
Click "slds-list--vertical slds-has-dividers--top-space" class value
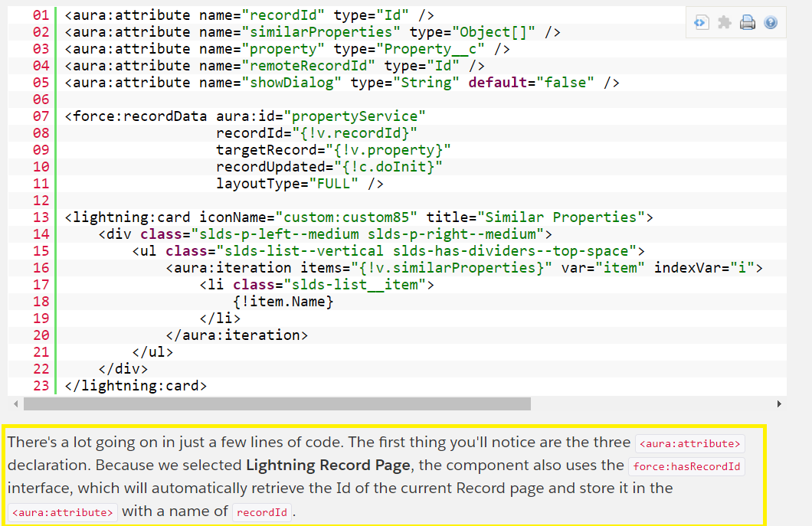[x=426, y=251]
